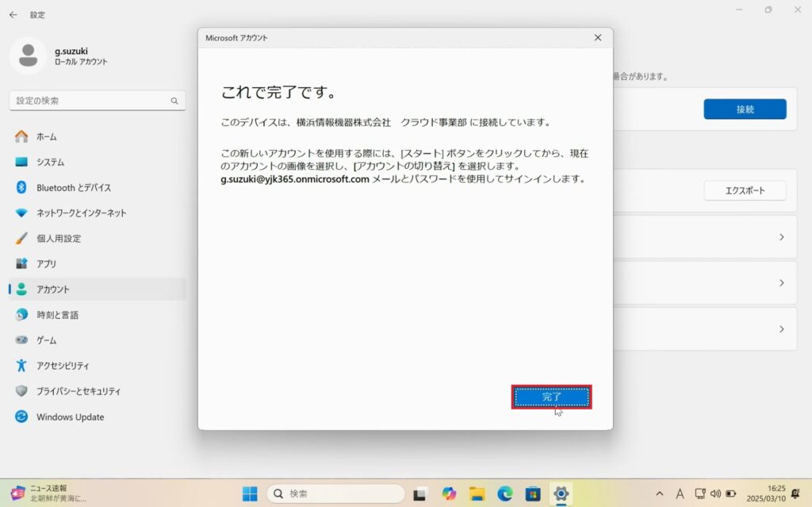Open ネットワークとインターネット settings
The image size is (812, 507).
point(98,213)
